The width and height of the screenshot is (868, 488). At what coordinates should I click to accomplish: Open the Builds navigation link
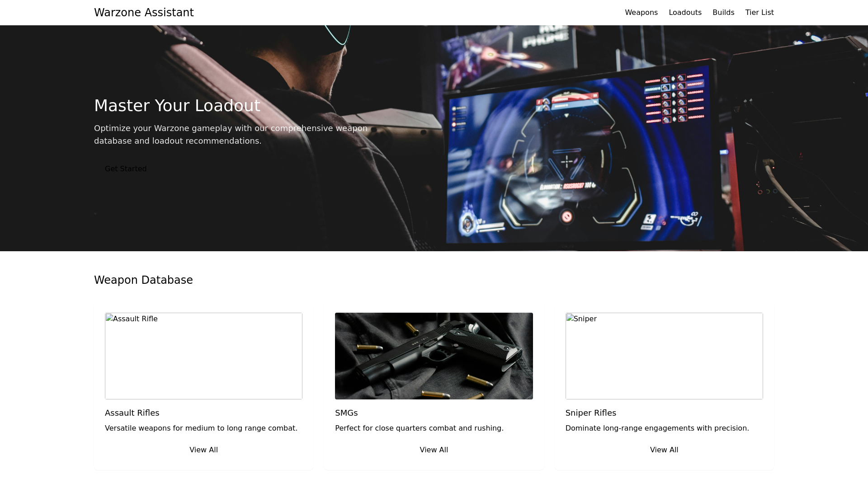(x=723, y=12)
